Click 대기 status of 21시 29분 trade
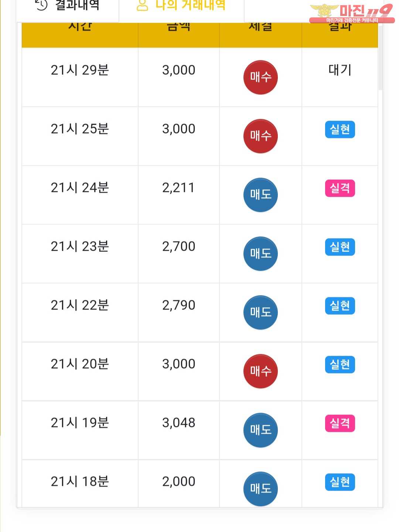The width and height of the screenshot is (399, 532). [x=340, y=70]
